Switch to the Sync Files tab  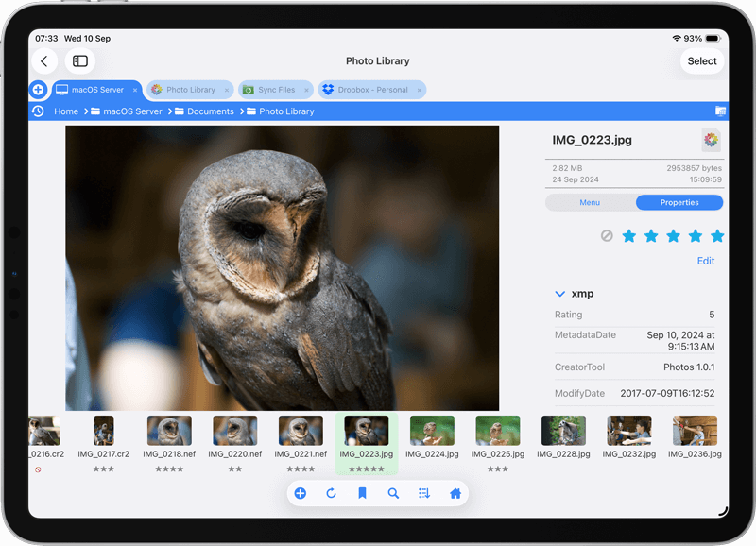tap(275, 90)
